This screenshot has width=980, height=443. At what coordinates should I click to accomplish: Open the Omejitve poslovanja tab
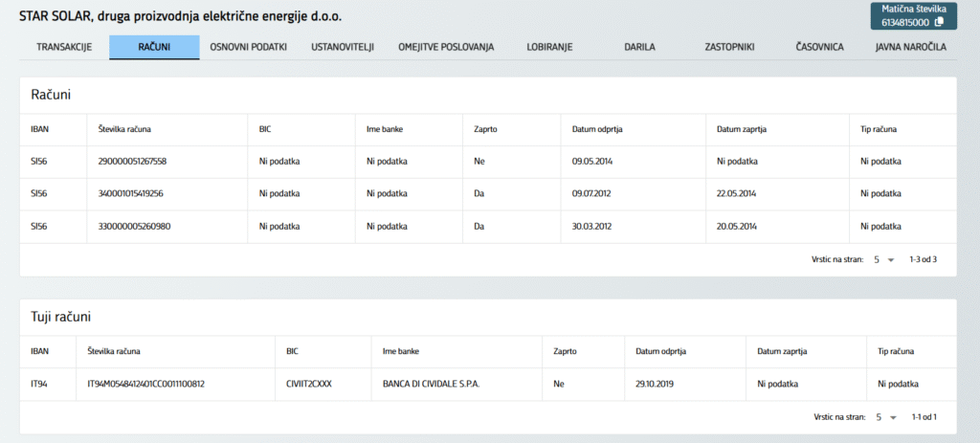coord(446,46)
